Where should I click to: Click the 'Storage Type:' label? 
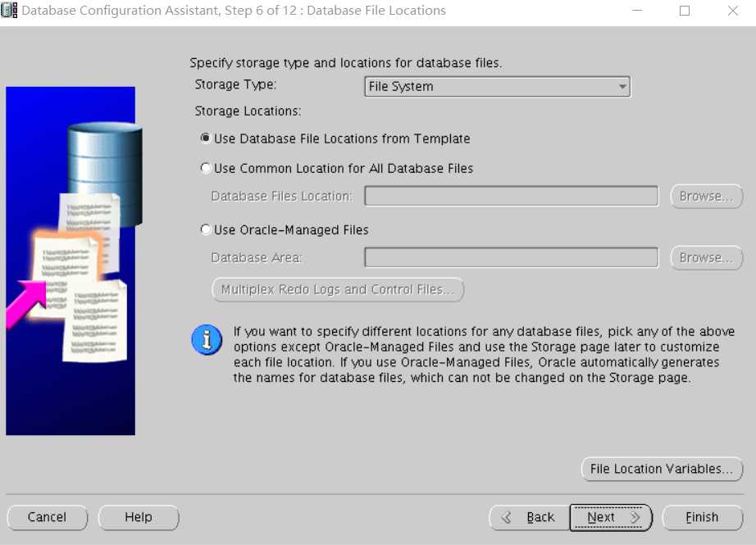(x=235, y=84)
